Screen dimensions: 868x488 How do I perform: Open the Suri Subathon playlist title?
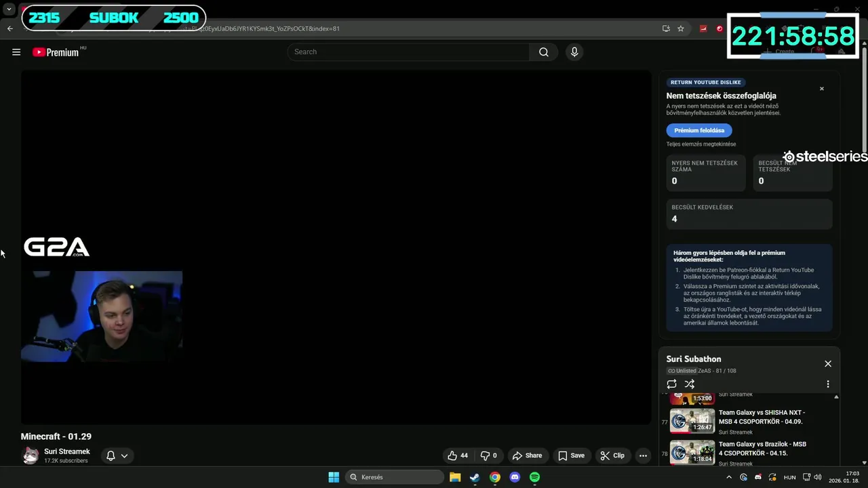693,359
